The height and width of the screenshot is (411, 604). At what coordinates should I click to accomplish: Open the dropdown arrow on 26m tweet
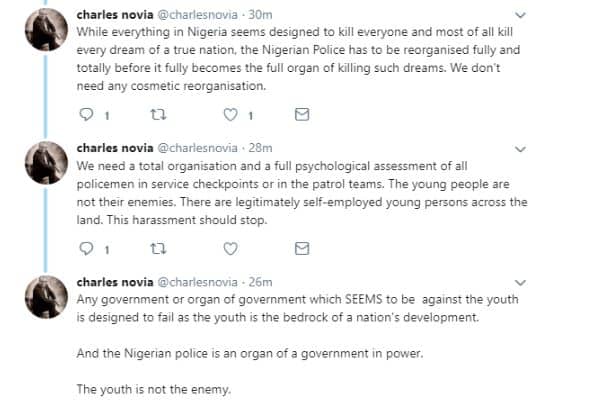pyautogui.click(x=519, y=282)
